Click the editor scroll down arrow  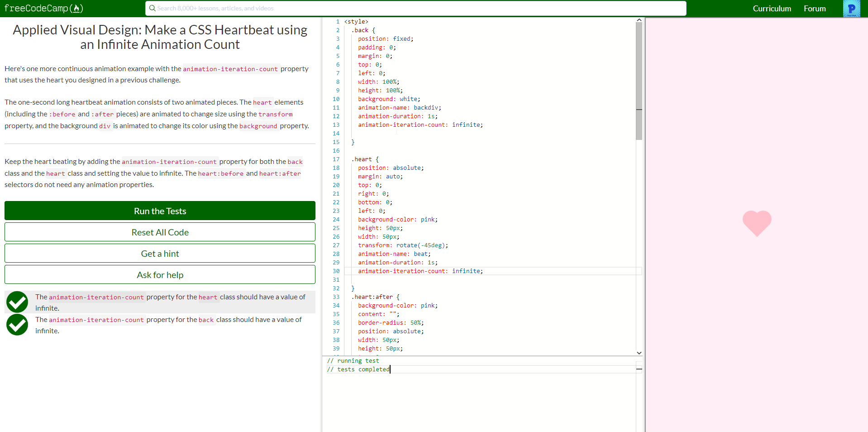(x=639, y=353)
